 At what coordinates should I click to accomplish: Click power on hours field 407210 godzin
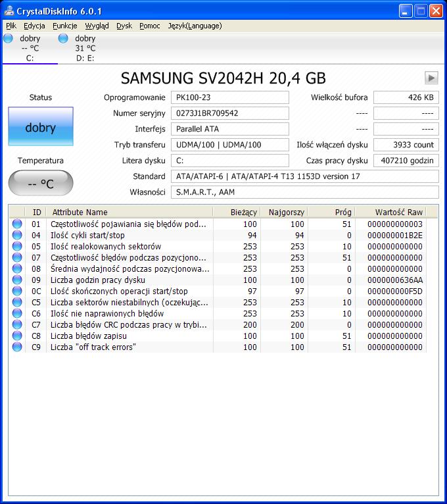click(406, 161)
